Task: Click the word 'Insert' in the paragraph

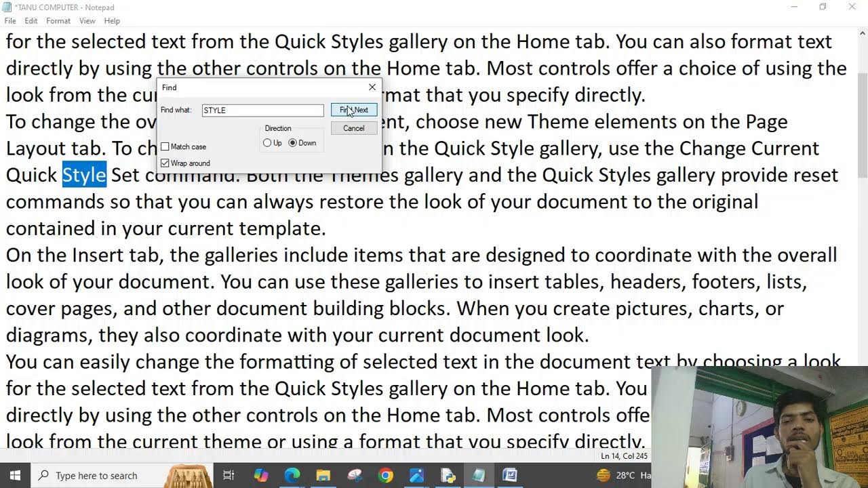Action: coord(98,255)
